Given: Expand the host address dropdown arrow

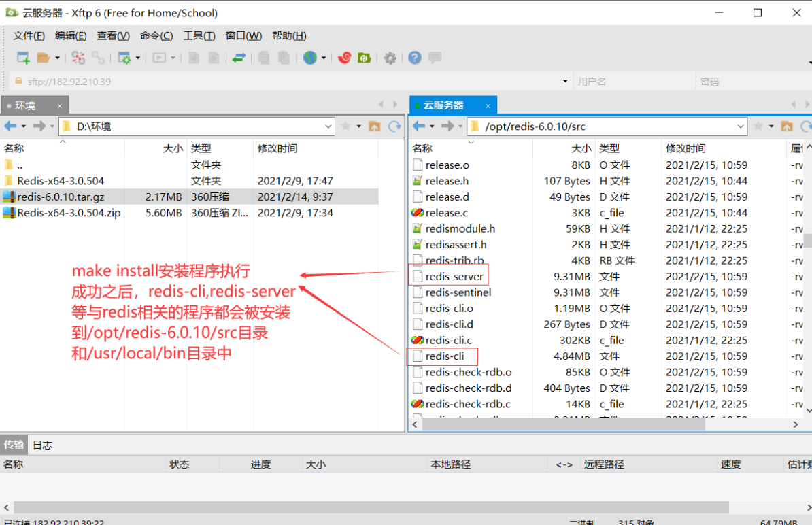Looking at the screenshot, I should click(x=565, y=82).
